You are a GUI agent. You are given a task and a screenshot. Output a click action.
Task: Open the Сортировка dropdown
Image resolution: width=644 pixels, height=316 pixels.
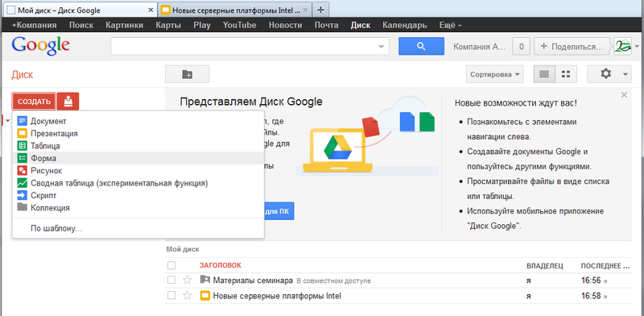494,74
